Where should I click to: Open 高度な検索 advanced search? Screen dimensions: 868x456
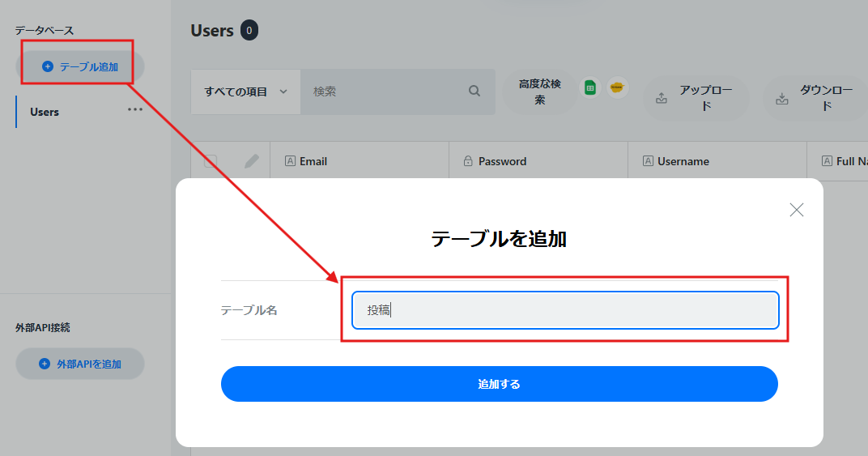point(539,92)
